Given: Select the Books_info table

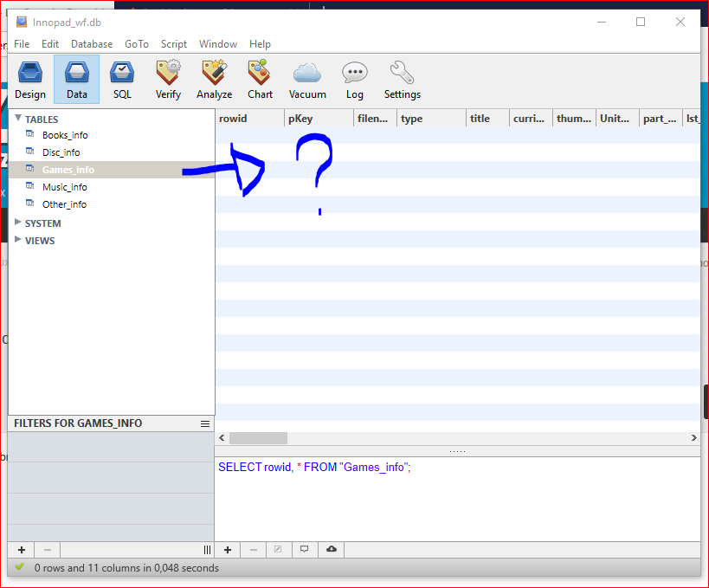Looking at the screenshot, I should (64, 135).
